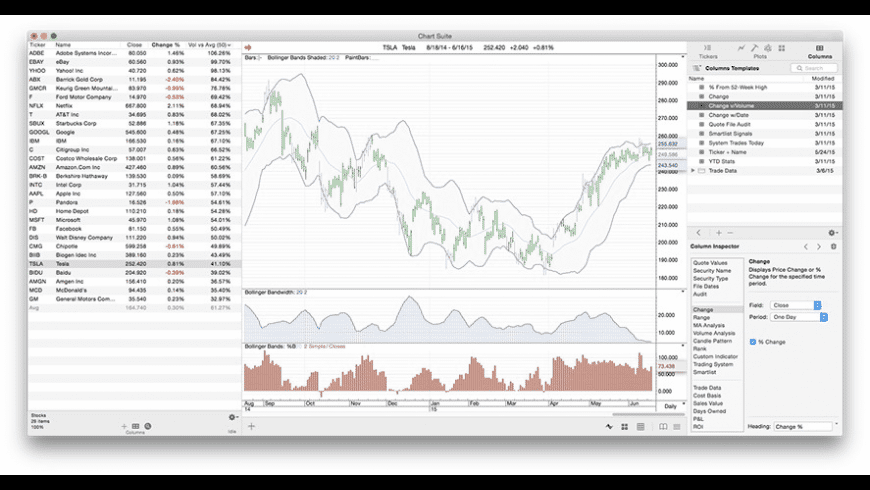Click the Ticker column header
The width and height of the screenshot is (870, 490).
pyautogui.click(x=37, y=45)
